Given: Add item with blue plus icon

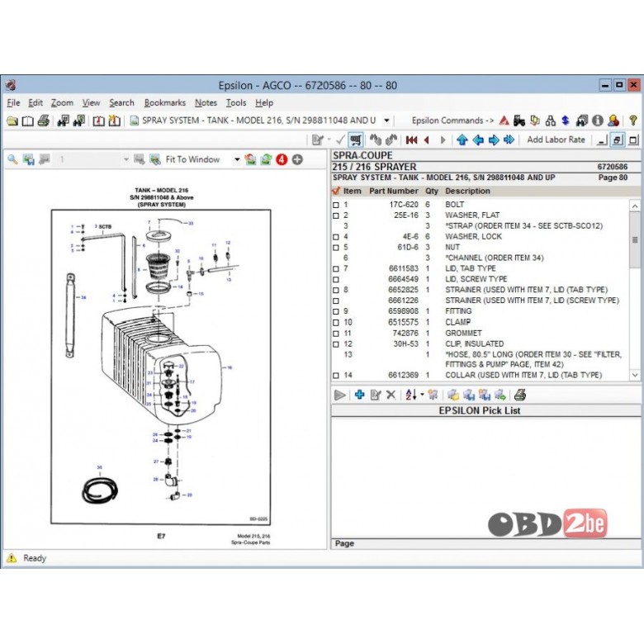Looking at the screenshot, I should click(359, 395).
